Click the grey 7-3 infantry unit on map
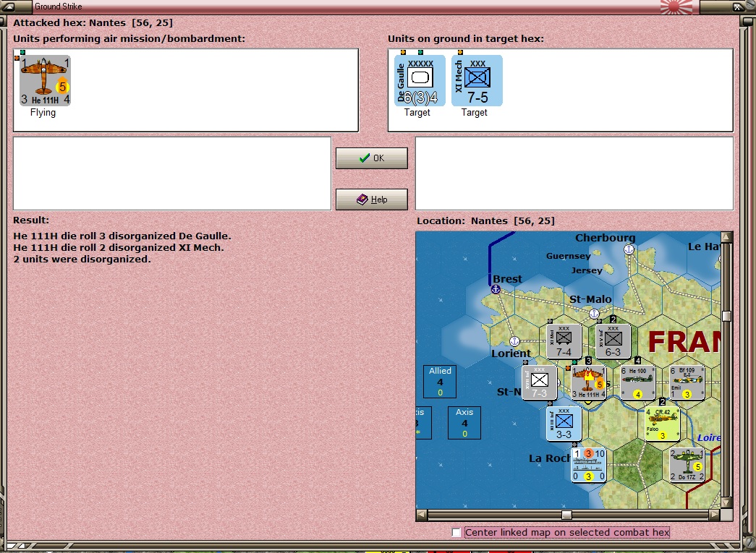Image resolution: width=756 pixels, height=553 pixels. coord(539,382)
